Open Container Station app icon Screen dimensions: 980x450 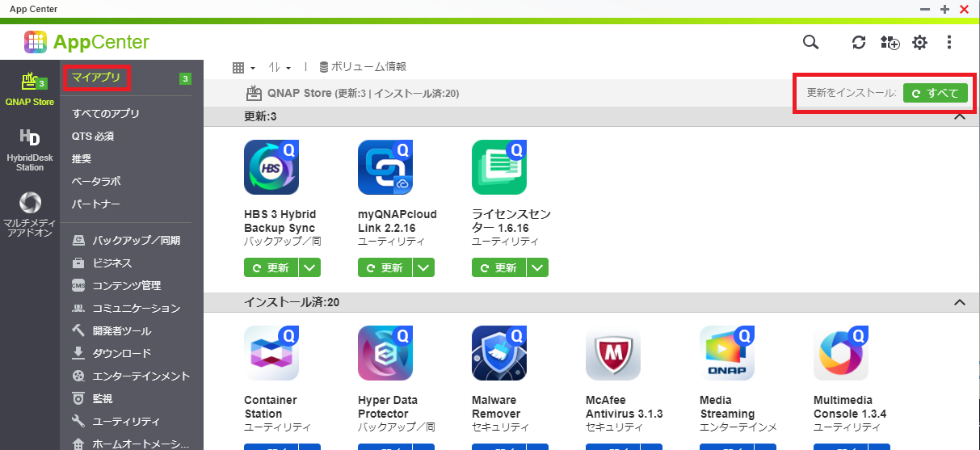[x=271, y=353]
